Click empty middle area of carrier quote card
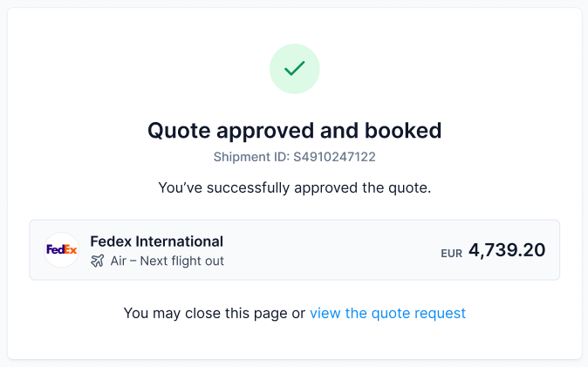Screen dimensions: 588x367 330,250
